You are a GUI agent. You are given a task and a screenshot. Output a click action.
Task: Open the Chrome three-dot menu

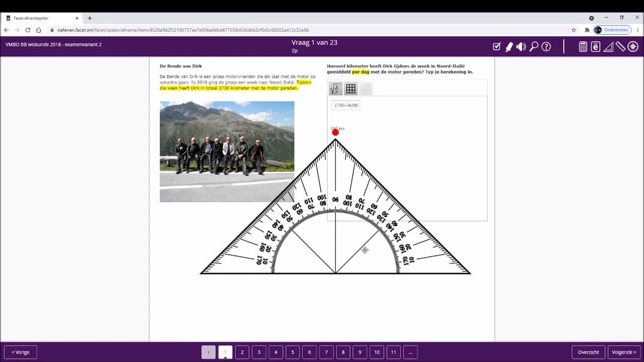point(637,30)
